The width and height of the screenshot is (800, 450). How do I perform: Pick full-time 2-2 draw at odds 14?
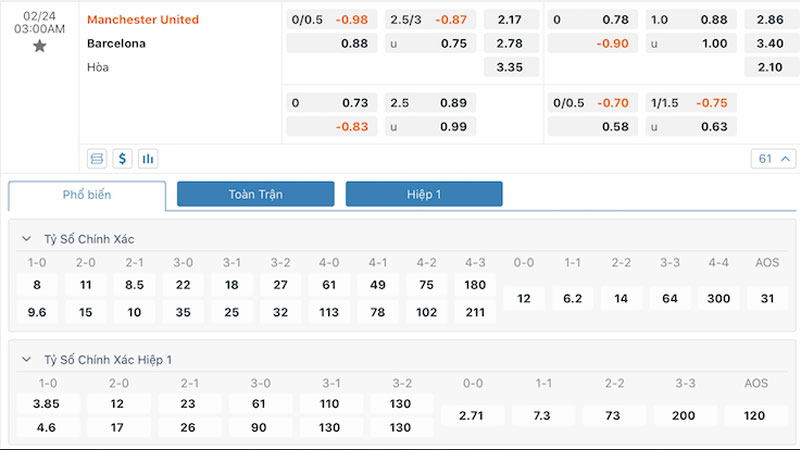pyautogui.click(x=621, y=298)
